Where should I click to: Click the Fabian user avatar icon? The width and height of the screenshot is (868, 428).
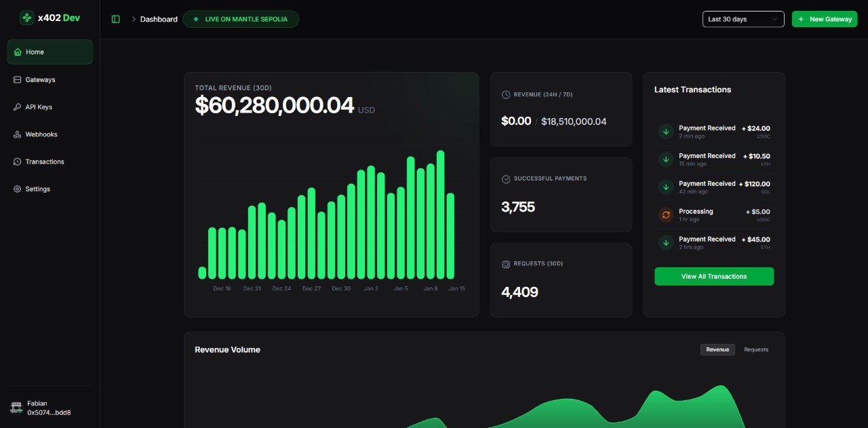pyautogui.click(x=16, y=408)
